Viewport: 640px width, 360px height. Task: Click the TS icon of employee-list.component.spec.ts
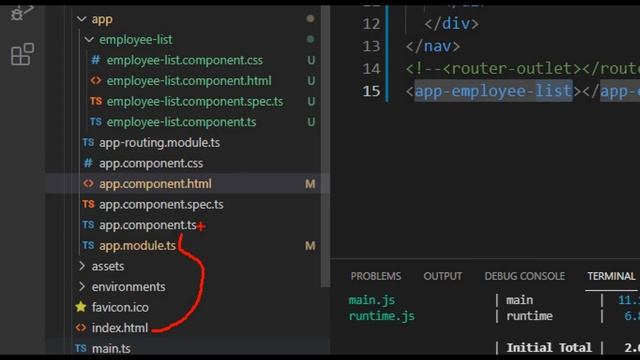pyautogui.click(x=96, y=101)
